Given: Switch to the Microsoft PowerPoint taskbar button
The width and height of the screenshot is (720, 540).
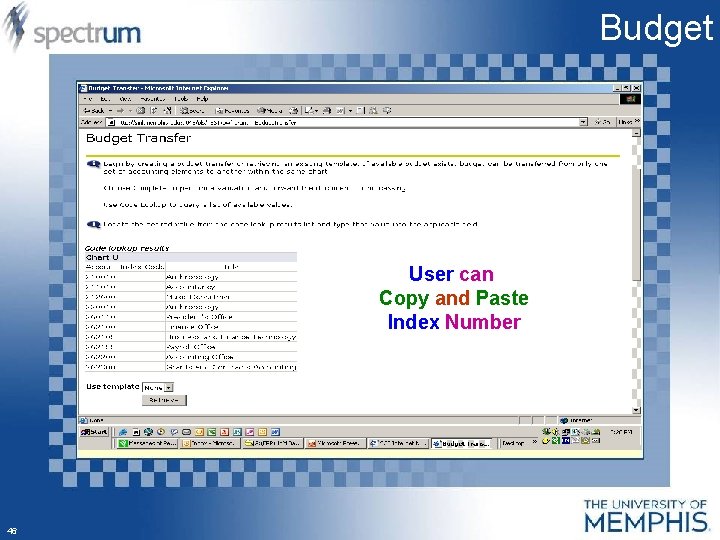Looking at the screenshot, I should 335,444.
